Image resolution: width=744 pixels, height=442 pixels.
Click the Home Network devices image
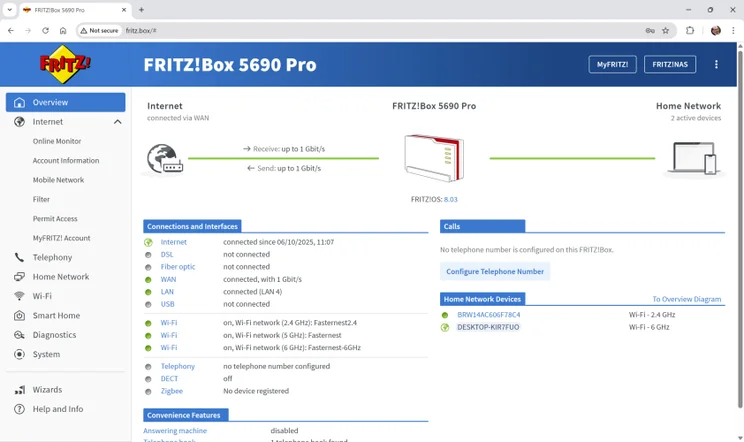(694, 159)
